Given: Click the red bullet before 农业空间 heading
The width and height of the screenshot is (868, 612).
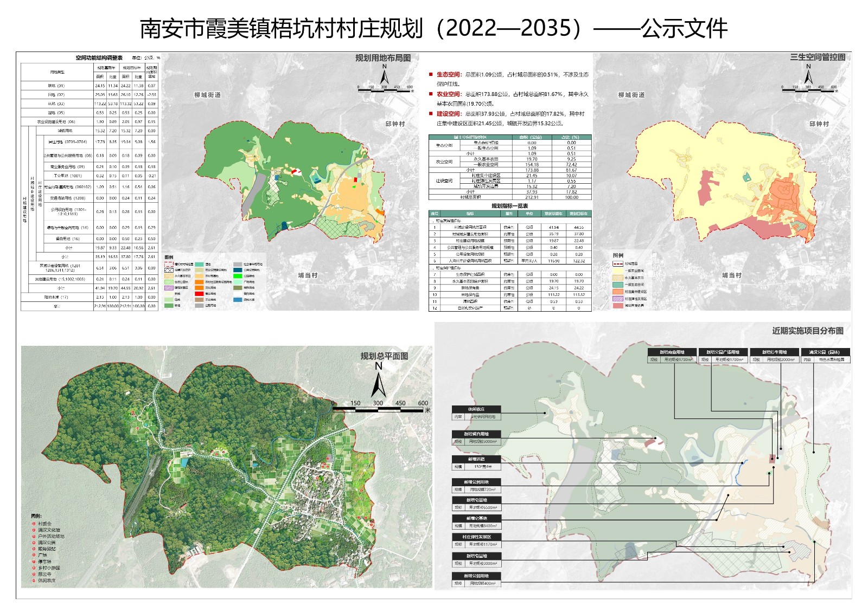Looking at the screenshot, I should [431, 94].
